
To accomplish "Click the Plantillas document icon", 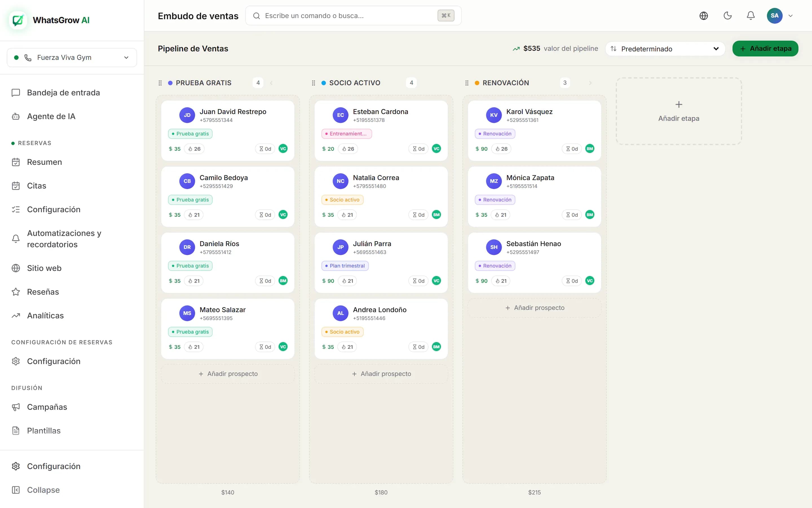I will click(x=16, y=431).
